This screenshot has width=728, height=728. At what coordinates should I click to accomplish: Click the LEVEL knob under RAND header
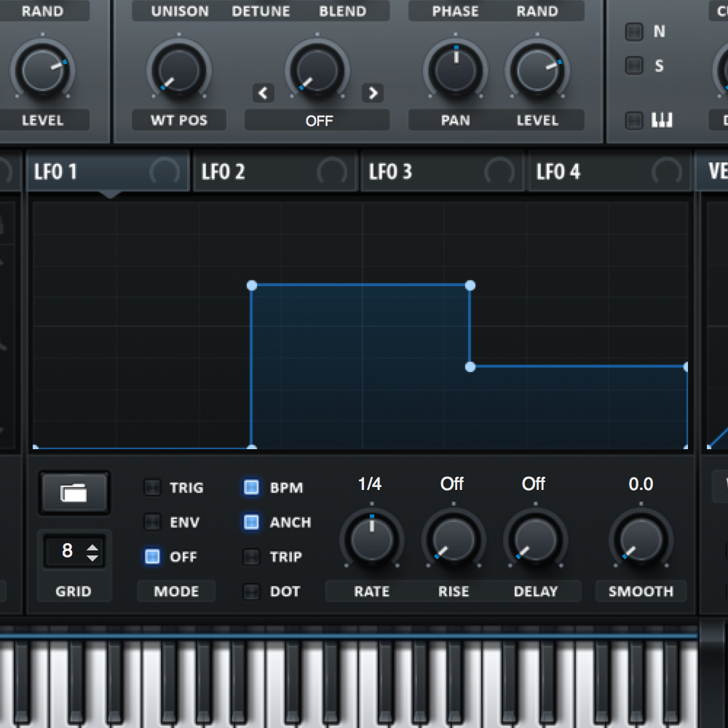tap(42, 71)
